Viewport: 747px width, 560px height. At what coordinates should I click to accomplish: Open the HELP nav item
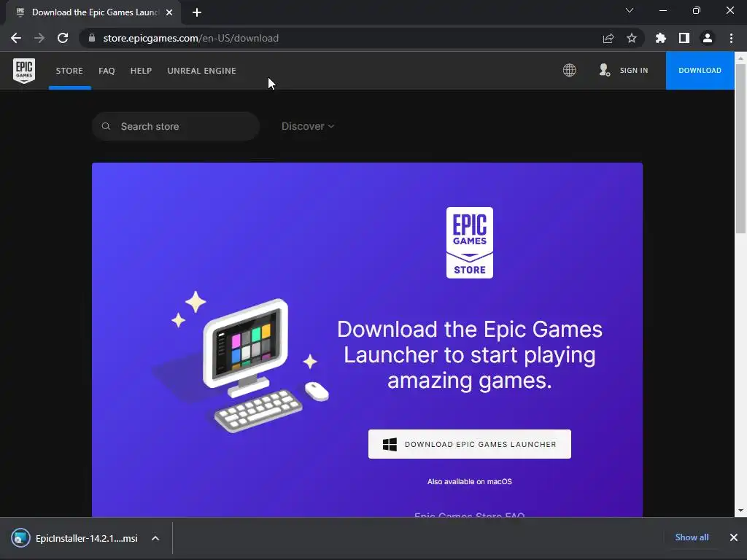click(141, 71)
